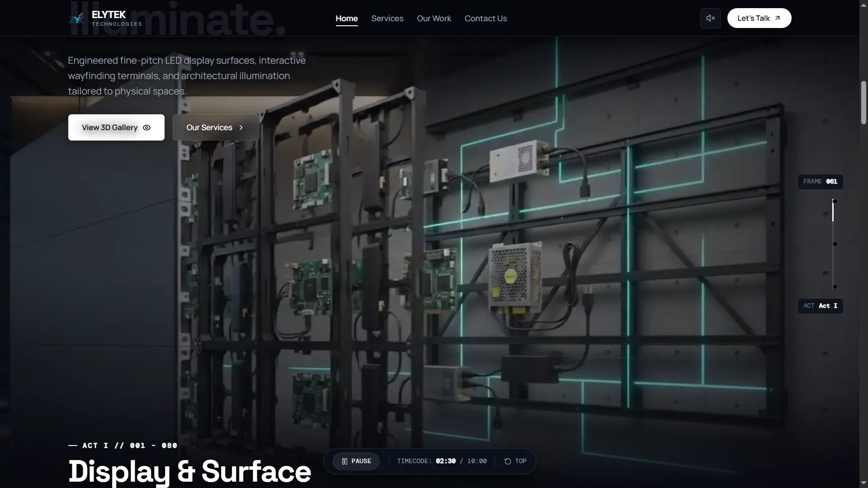Open the Home nav item
Viewport: 868px width, 488px height.
click(347, 19)
